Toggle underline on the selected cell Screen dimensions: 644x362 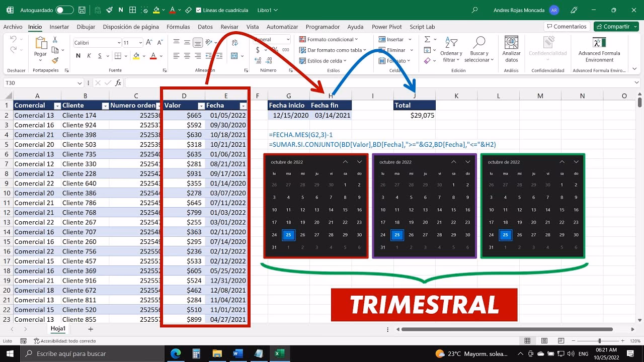coord(100,55)
